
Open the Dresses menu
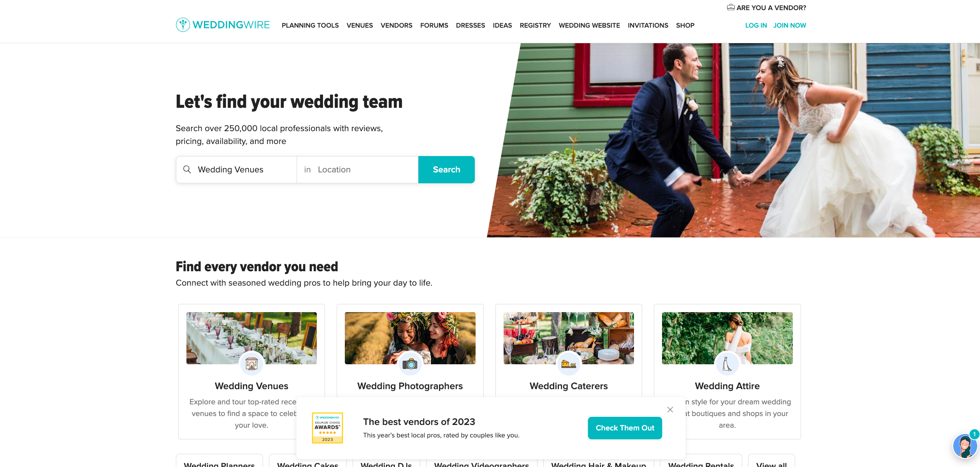470,25
